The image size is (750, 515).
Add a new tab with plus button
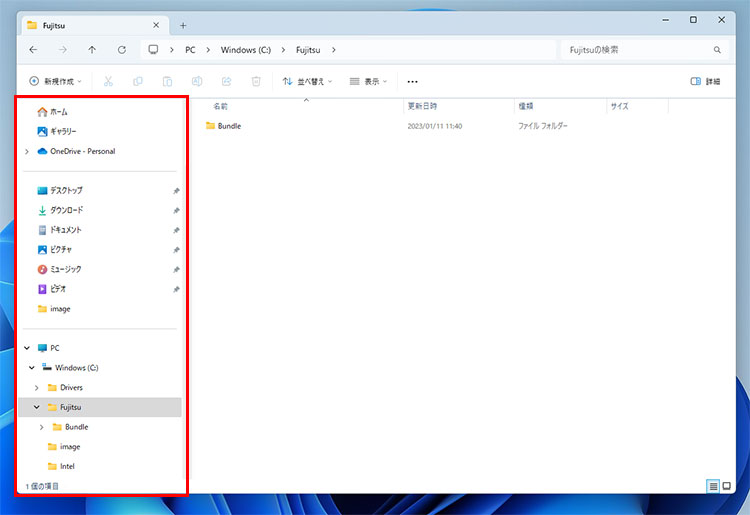183,25
